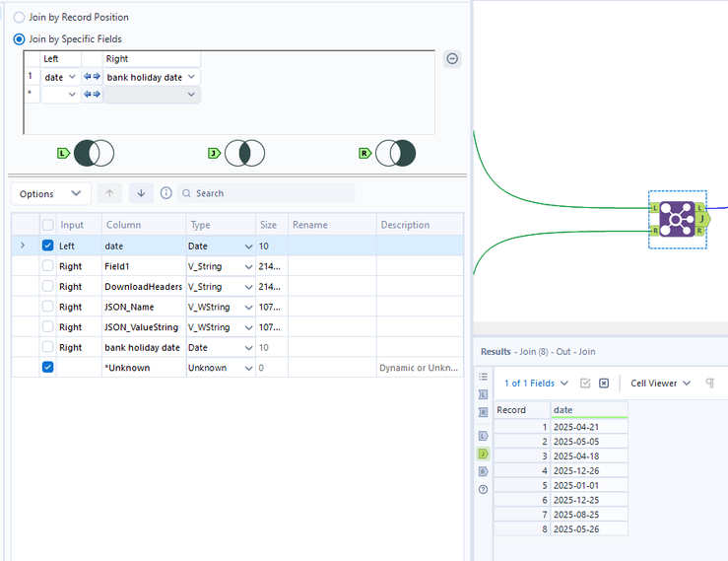Image resolution: width=728 pixels, height=561 pixels.
Task: Select the Join tool on the canvas
Action: click(x=677, y=219)
